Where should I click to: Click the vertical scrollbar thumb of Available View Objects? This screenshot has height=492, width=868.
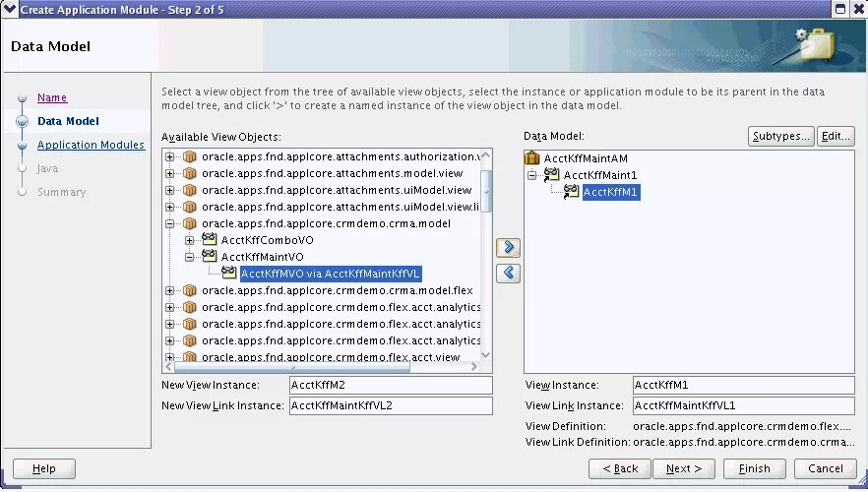(486, 191)
